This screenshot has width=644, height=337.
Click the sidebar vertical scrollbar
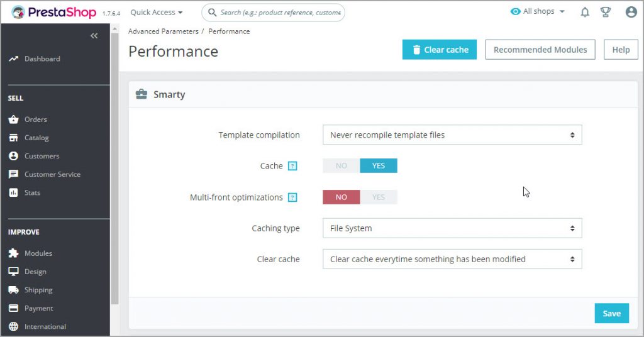coord(114,168)
